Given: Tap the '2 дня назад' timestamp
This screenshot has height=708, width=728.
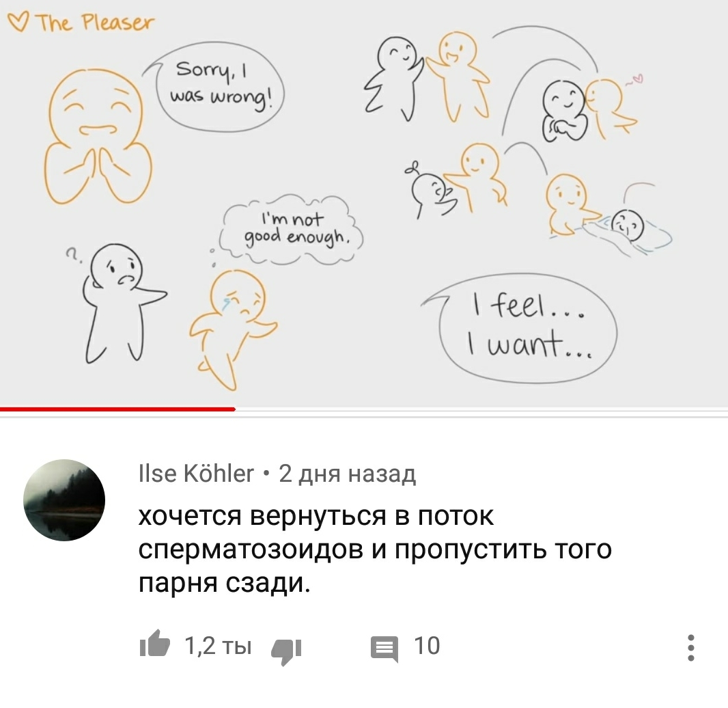Looking at the screenshot, I should pyautogui.click(x=348, y=474).
